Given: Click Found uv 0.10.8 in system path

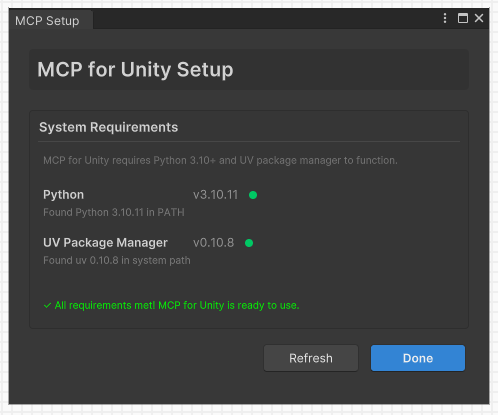Looking at the screenshot, I should point(117,260).
